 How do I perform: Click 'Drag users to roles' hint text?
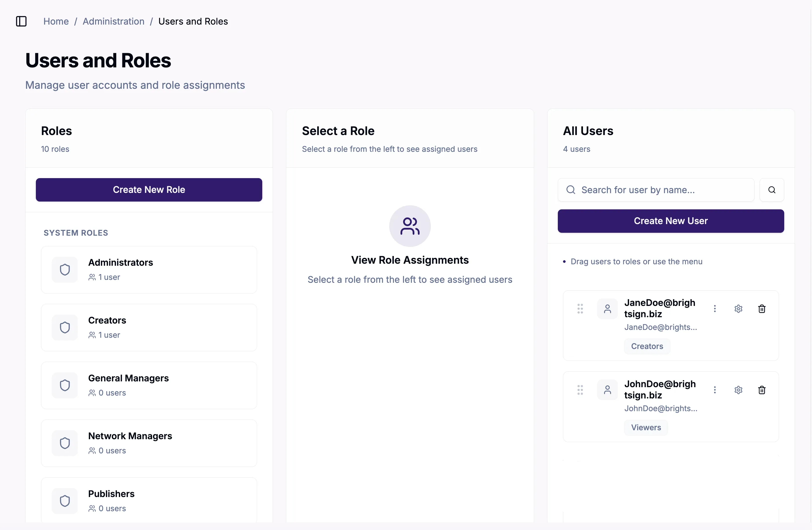point(636,261)
